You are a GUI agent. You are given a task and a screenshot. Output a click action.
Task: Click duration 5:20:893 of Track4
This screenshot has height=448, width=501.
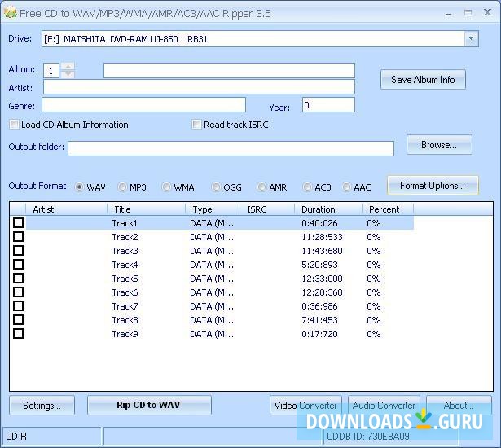click(x=319, y=265)
